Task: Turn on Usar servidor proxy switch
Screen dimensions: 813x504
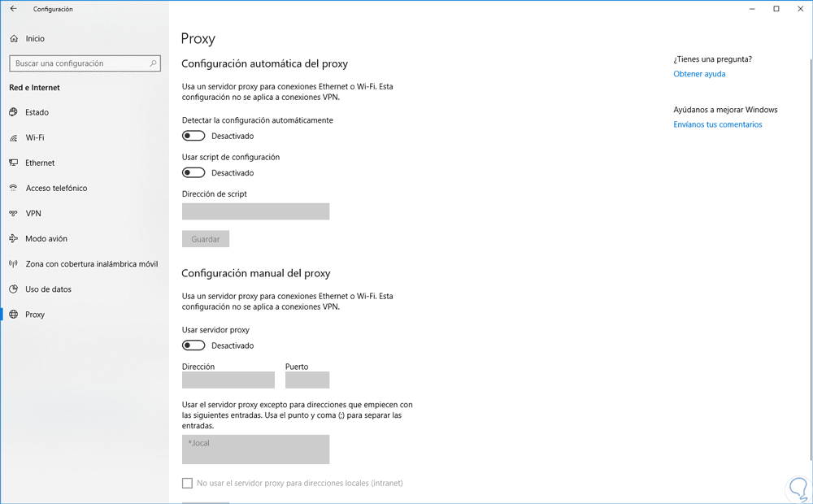Action: coord(193,345)
